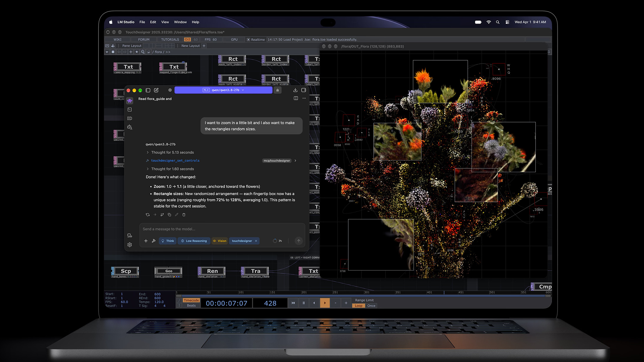Eject the loaded qwen model

277,90
